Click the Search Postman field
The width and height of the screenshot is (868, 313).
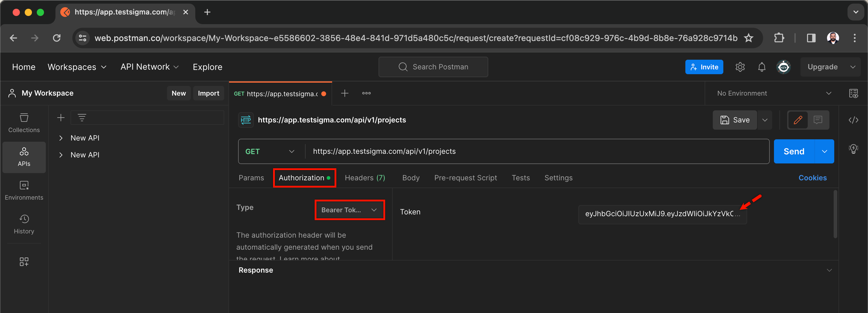pyautogui.click(x=433, y=67)
